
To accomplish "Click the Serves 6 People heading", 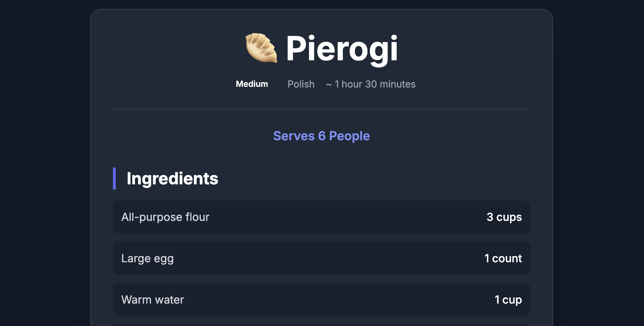I will coord(322,136).
